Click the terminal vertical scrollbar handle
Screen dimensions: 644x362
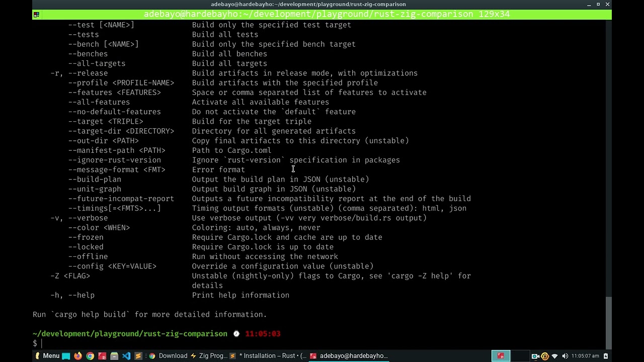pyautogui.click(x=609, y=322)
